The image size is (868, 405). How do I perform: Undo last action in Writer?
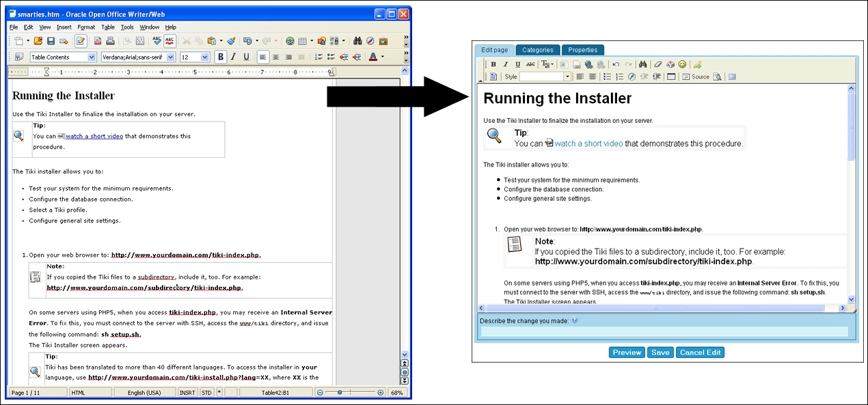[x=247, y=41]
